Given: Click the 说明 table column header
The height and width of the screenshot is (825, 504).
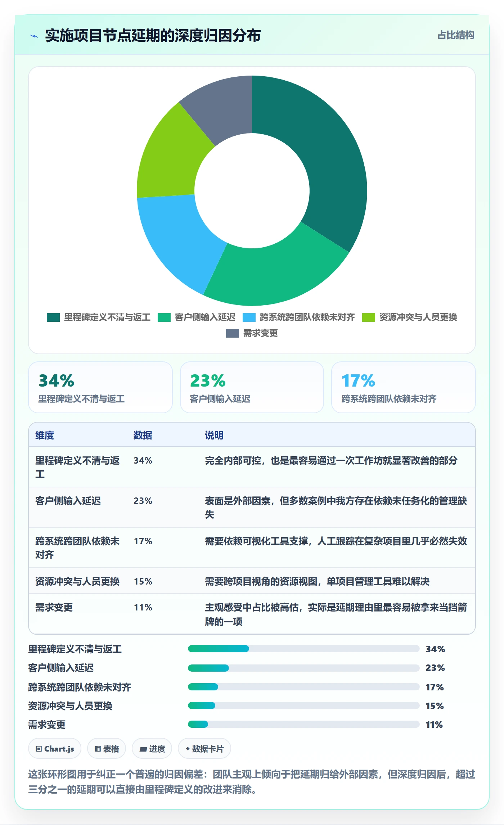Looking at the screenshot, I should point(214,435).
